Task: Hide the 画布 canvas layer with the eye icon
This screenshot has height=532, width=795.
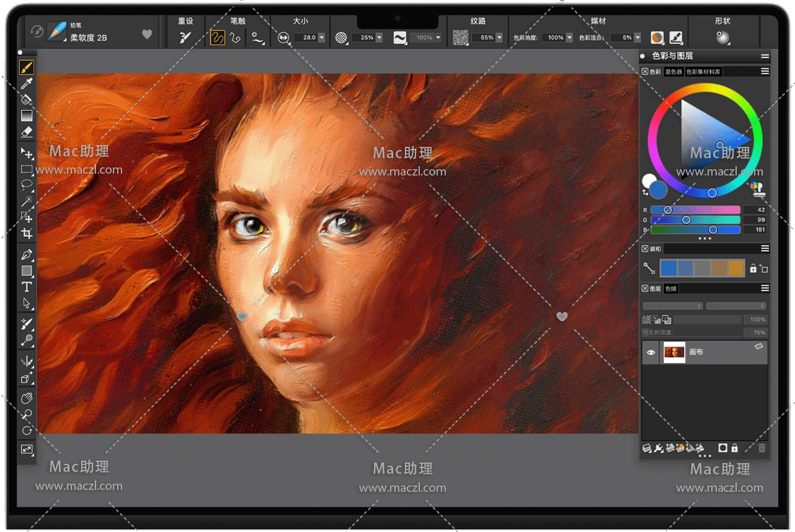Action: coord(651,352)
